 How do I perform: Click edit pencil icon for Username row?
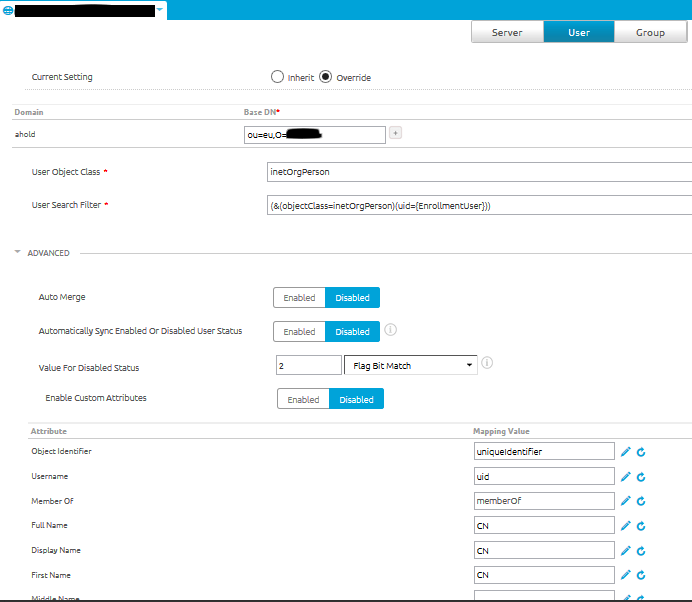(626, 477)
